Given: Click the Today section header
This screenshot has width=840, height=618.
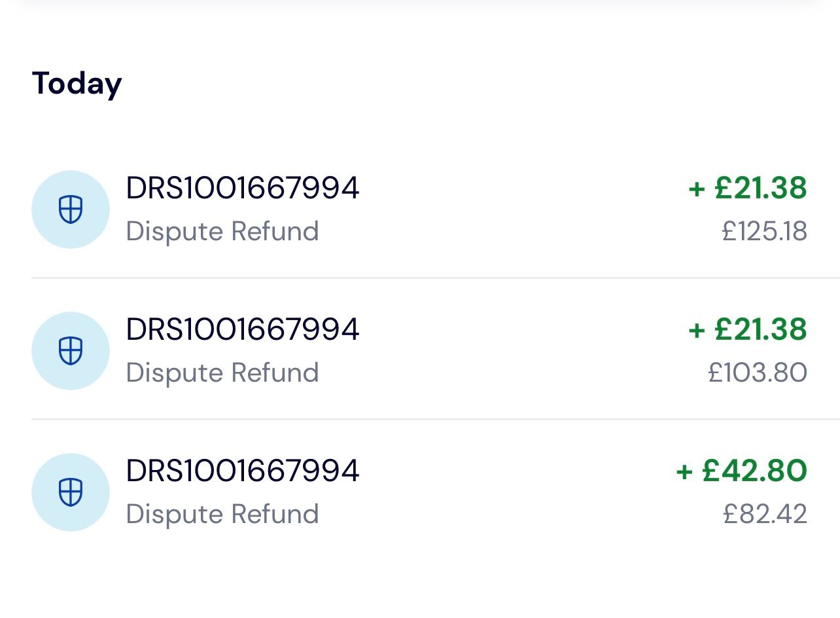Looking at the screenshot, I should (77, 84).
